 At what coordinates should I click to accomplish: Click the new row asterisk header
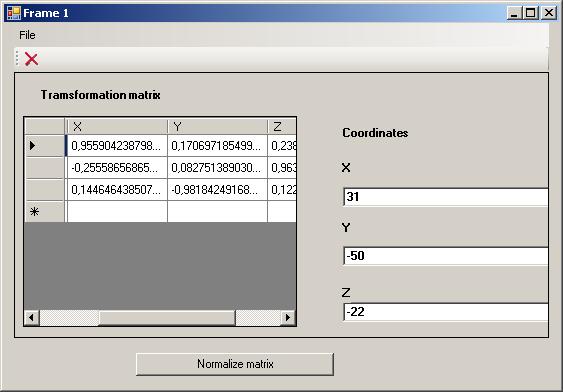45,212
